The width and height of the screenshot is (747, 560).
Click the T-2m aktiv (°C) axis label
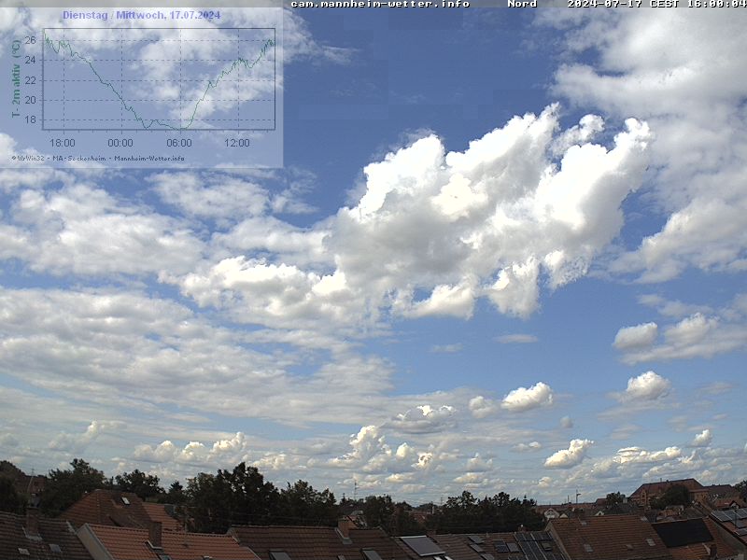coord(16,79)
